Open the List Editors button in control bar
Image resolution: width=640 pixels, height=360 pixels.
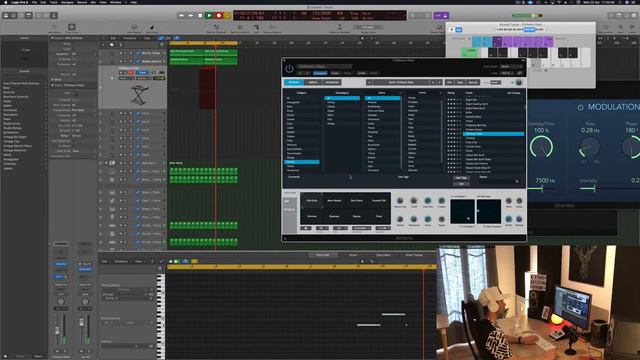(611, 16)
